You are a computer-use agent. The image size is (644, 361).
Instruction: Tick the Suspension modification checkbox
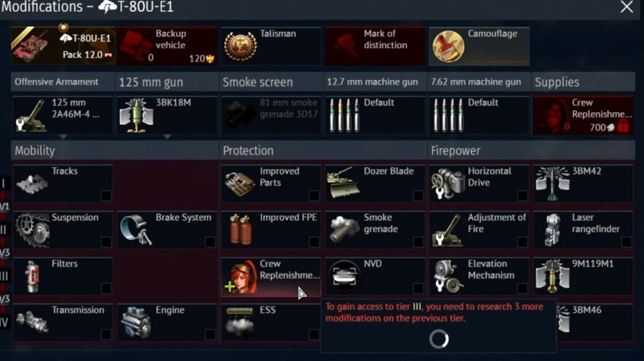coord(106,242)
